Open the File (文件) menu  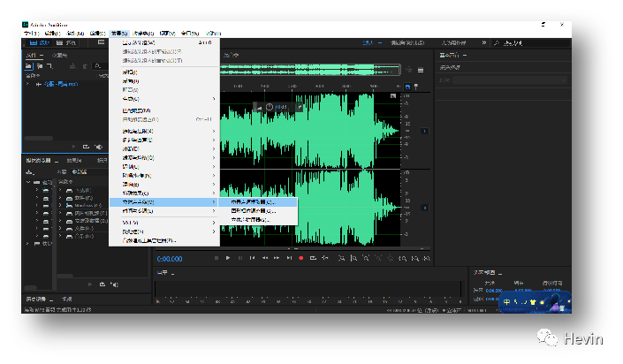32,34
